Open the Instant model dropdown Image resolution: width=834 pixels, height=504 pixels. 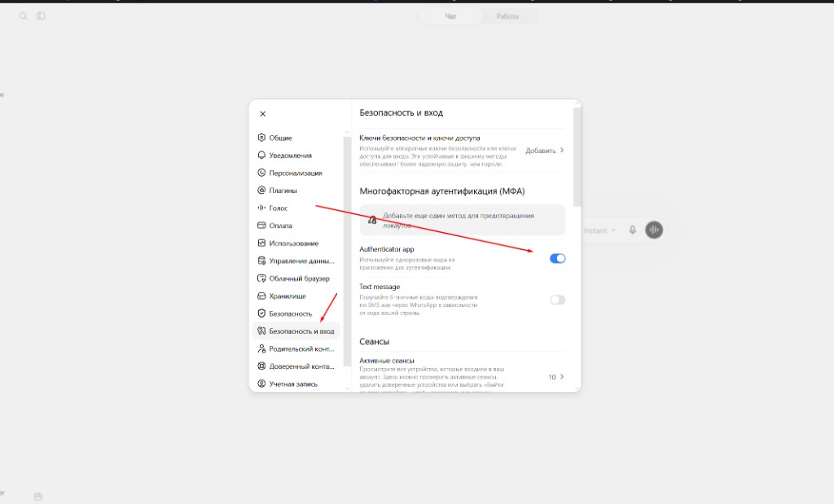click(x=599, y=230)
